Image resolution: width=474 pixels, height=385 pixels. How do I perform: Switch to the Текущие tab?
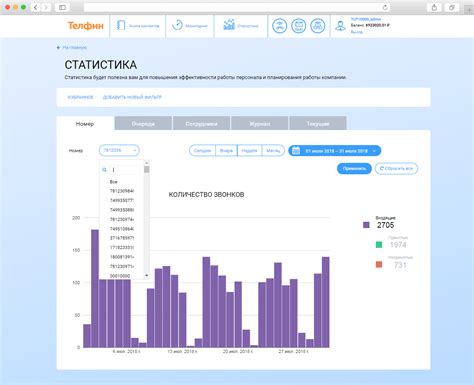tap(318, 124)
